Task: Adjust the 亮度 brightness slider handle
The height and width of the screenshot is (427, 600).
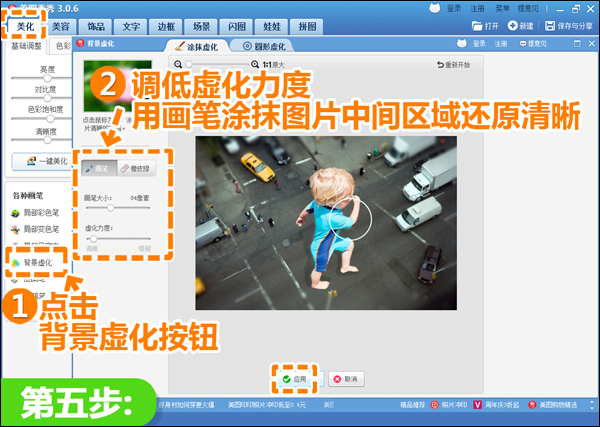Action: click(47, 78)
